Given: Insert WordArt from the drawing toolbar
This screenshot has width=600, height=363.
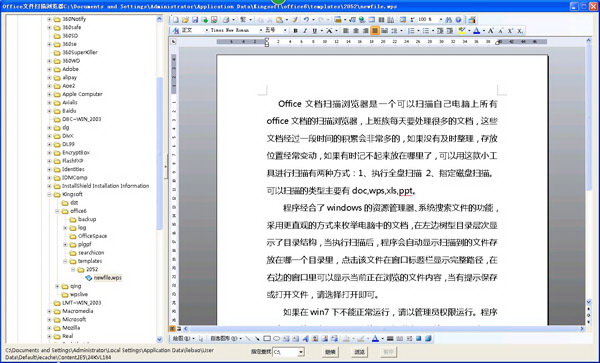Looking at the screenshot, I should coord(305,339).
